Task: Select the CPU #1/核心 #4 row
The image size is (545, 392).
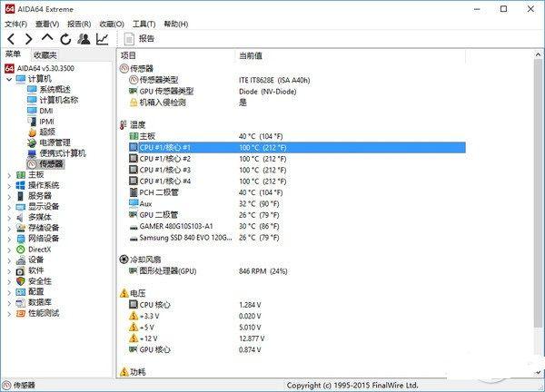Action: pos(297,181)
